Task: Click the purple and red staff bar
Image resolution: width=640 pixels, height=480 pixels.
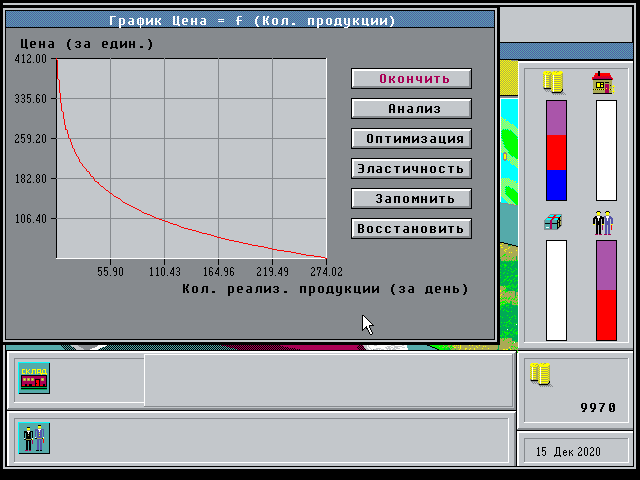Action: point(606,290)
